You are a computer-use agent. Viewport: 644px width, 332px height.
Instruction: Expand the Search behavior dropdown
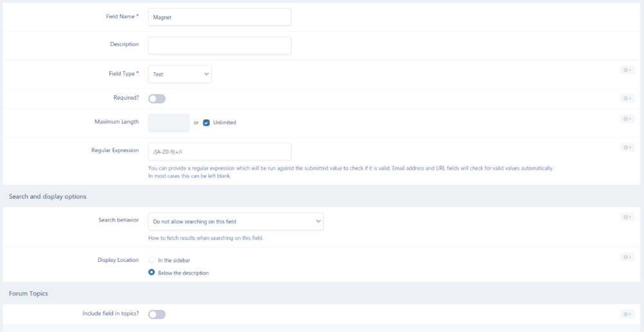click(236, 221)
